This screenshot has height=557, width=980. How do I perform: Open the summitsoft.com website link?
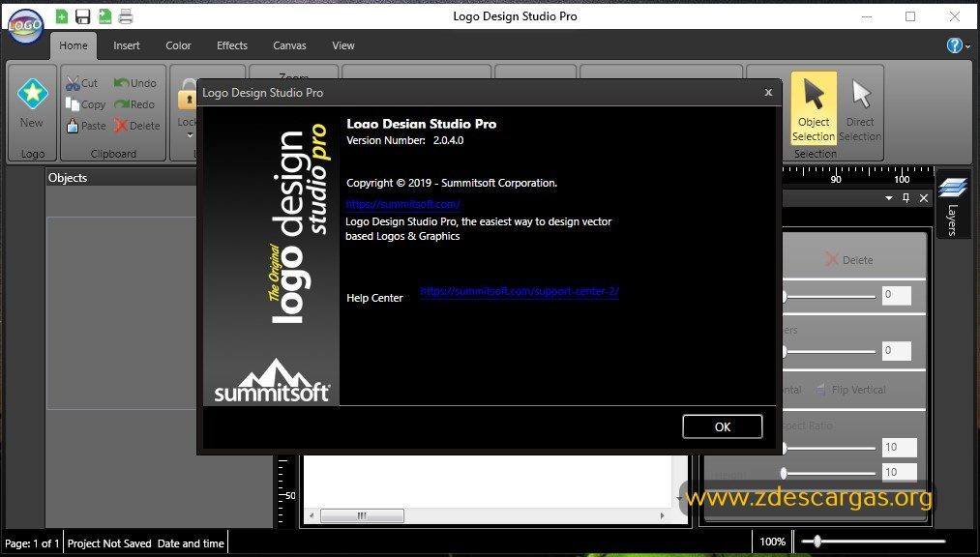coord(403,204)
